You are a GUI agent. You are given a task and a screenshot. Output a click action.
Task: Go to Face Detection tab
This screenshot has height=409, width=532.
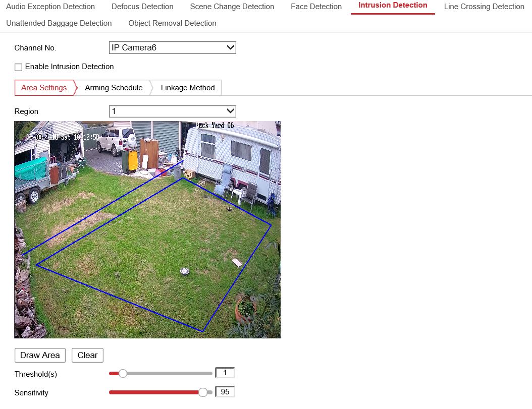click(316, 7)
